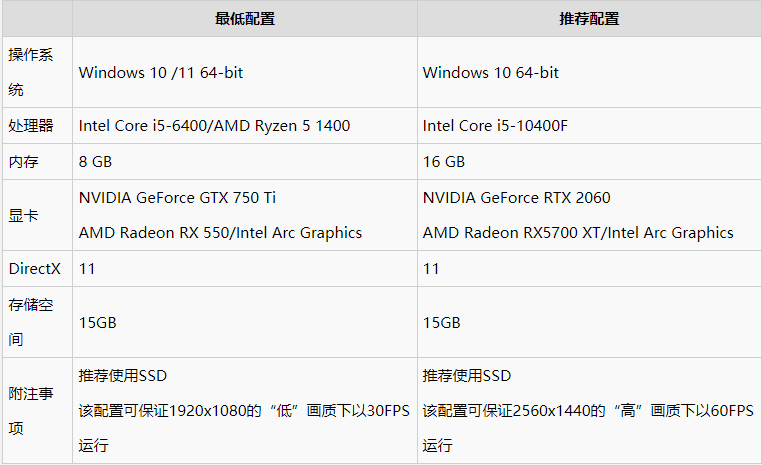The image size is (762, 465).
Task: Select the 处理器 row label
Action: (x=31, y=126)
